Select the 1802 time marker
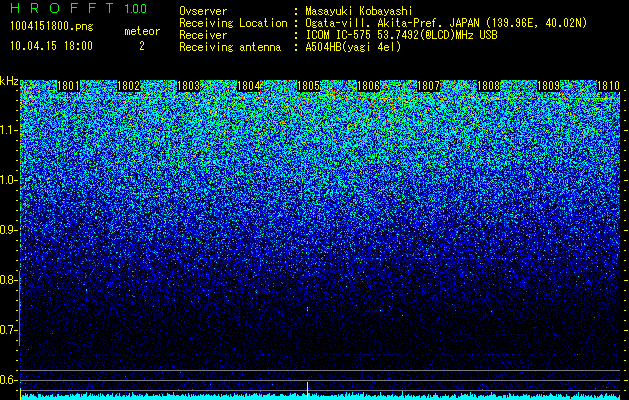 coord(128,86)
